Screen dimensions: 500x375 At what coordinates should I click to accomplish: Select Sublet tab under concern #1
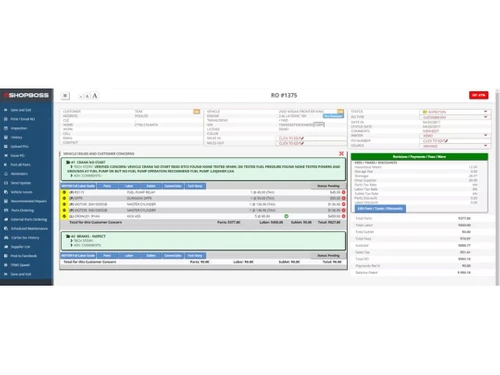click(x=151, y=186)
